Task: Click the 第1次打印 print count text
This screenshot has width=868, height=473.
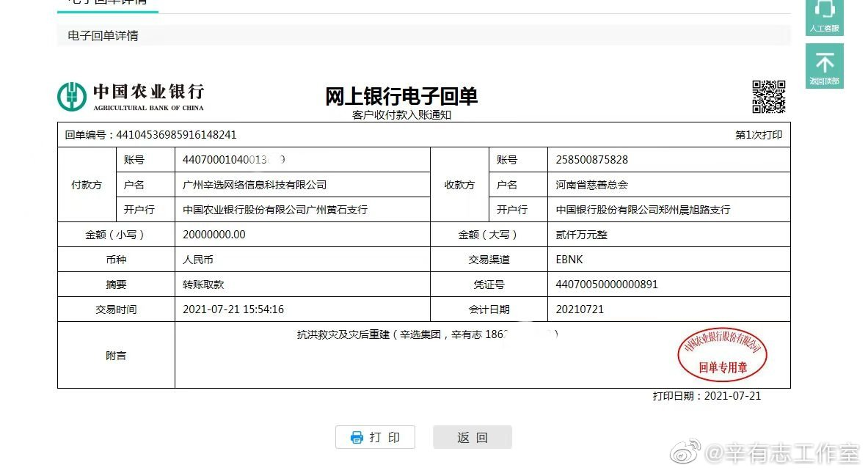Action: 759,135
